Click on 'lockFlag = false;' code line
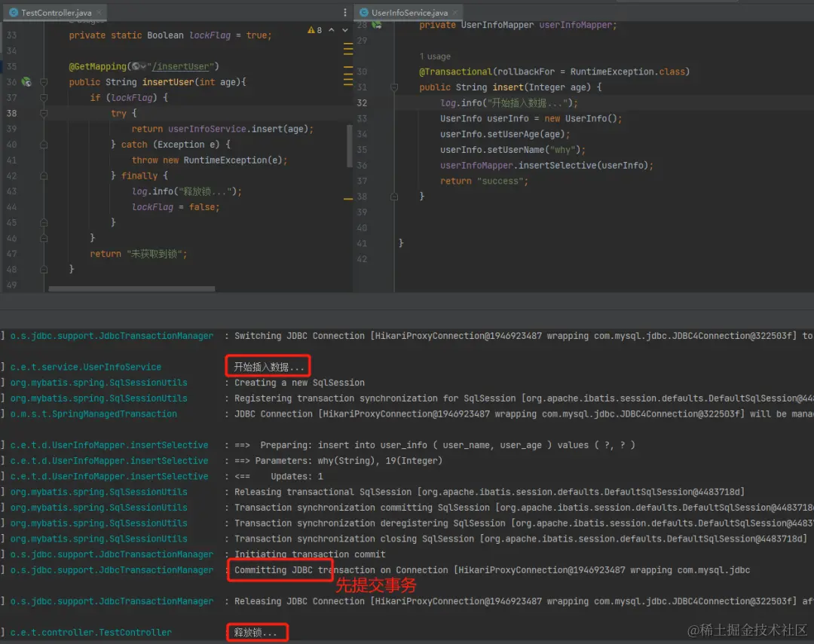The height and width of the screenshot is (644, 814). click(176, 207)
